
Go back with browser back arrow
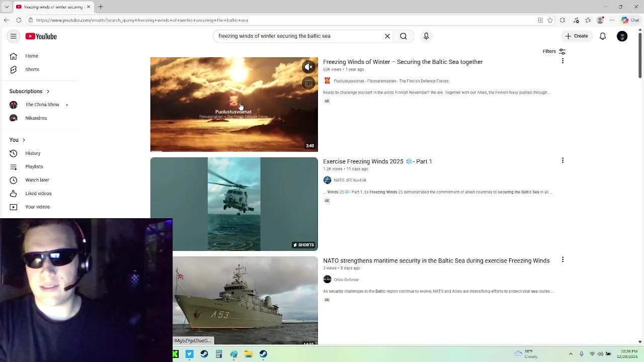coord(7,20)
